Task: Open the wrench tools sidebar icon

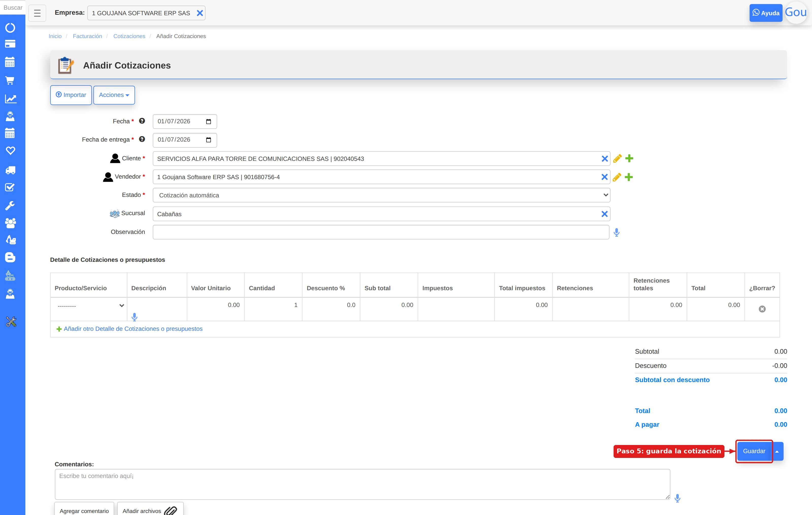Action: pyautogui.click(x=10, y=205)
